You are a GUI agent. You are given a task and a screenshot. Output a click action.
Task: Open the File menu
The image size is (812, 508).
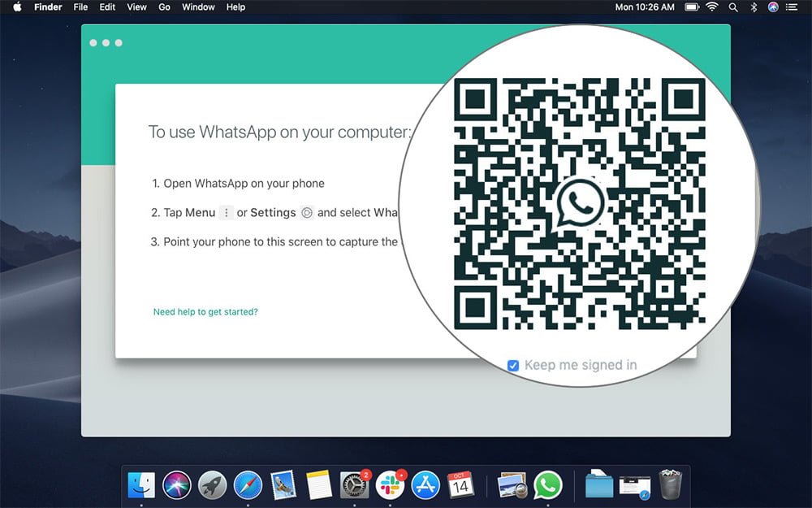80,7
